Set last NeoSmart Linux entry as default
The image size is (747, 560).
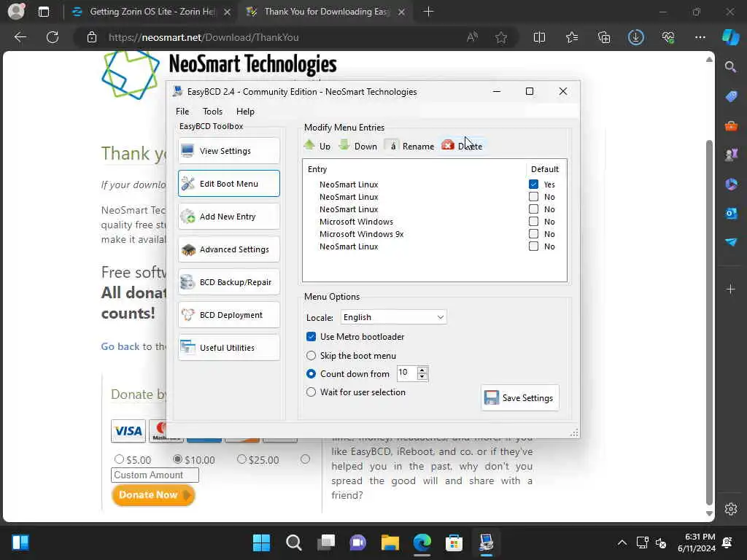coord(533,246)
